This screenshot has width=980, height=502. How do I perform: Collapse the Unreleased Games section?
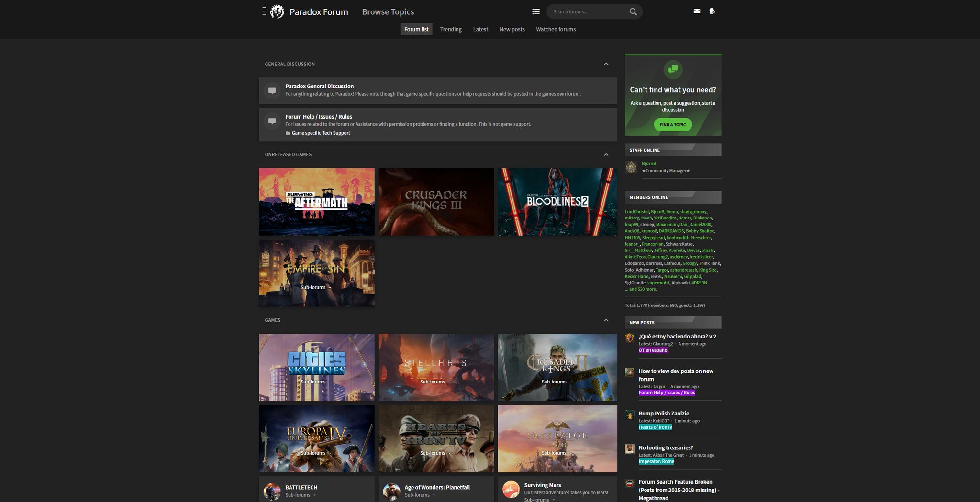(606, 154)
